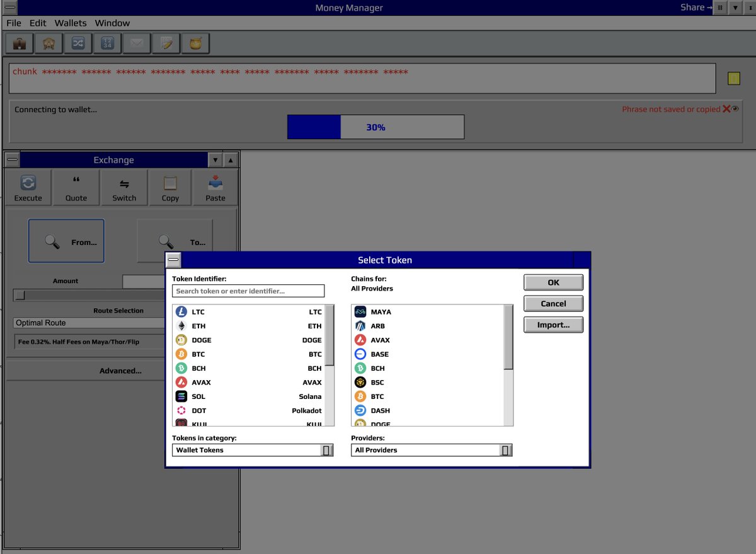Image resolution: width=756 pixels, height=554 pixels.
Task: Open the Tokens in category dropdown
Action: tap(253, 450)
